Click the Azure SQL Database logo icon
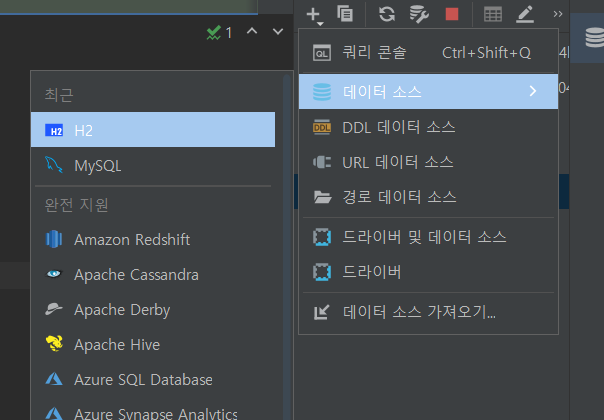 click(x=54, y=379)
